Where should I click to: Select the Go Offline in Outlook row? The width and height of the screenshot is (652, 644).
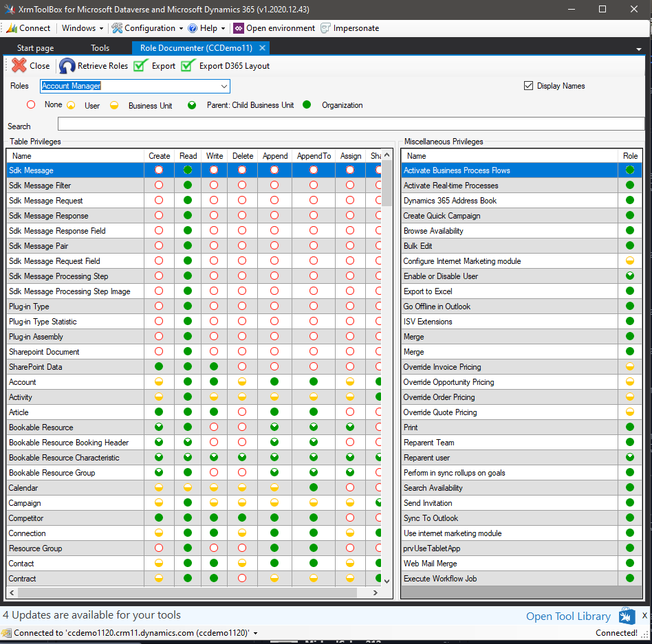click(x=522, y=307)
